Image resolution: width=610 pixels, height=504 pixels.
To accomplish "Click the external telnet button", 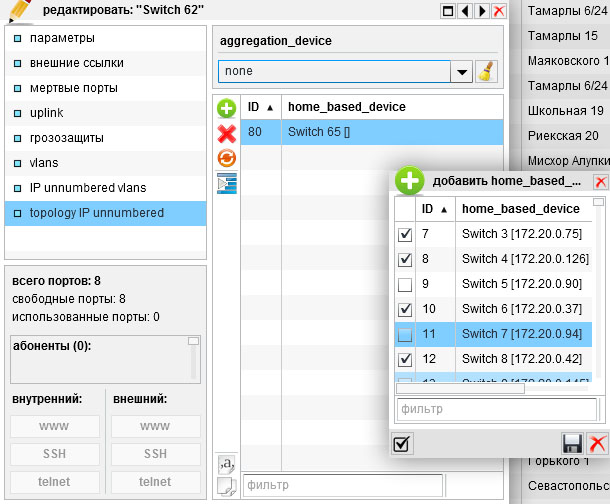I will (x=155, y=482).
